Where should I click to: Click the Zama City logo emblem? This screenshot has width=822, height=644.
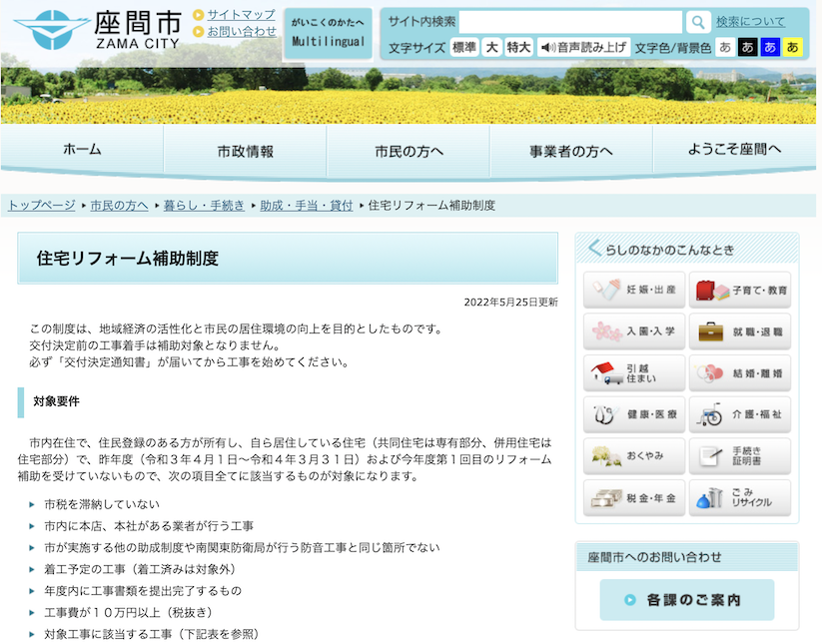[x=51, y=29]
